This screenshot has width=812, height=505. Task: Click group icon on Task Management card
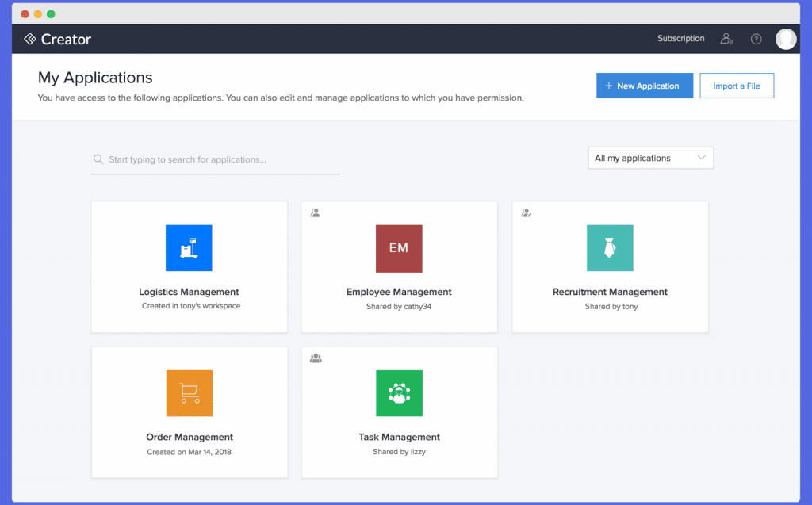(316, 358)
